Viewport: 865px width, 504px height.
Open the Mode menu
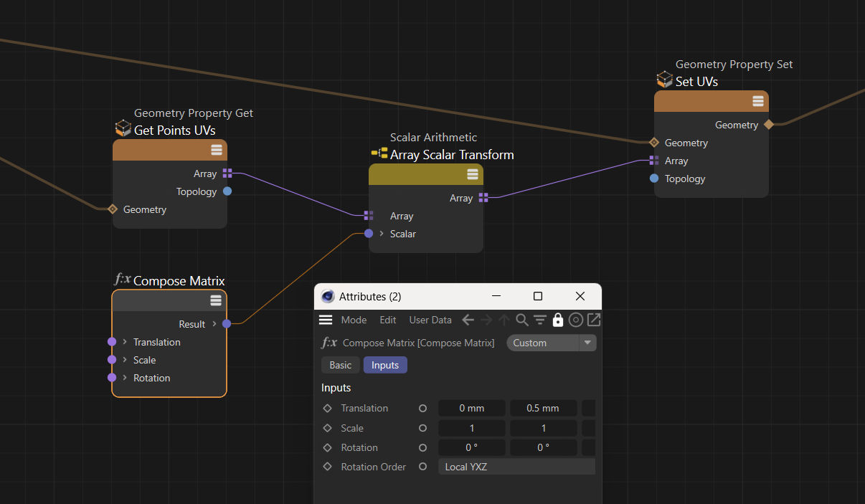click(354, 320)
